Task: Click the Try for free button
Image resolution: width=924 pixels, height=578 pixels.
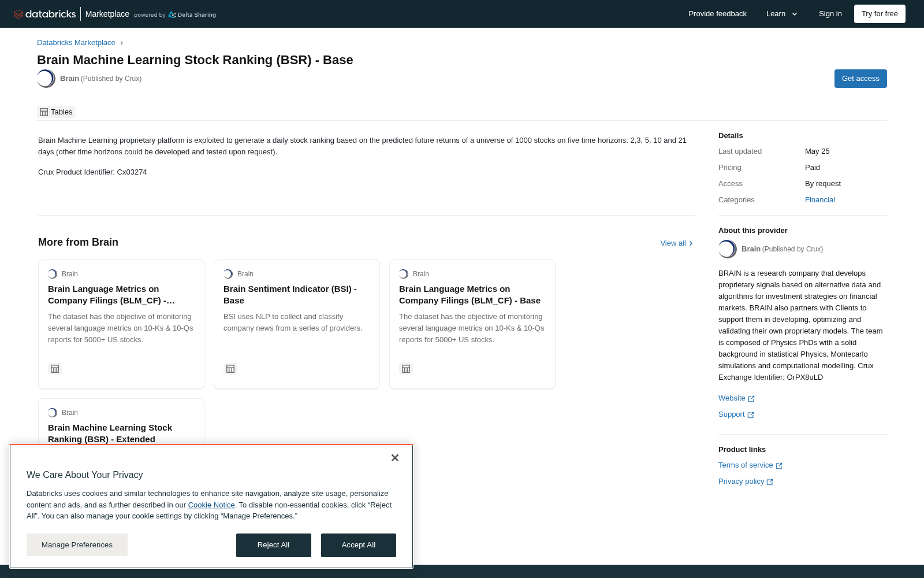Action: coord(880,14)
